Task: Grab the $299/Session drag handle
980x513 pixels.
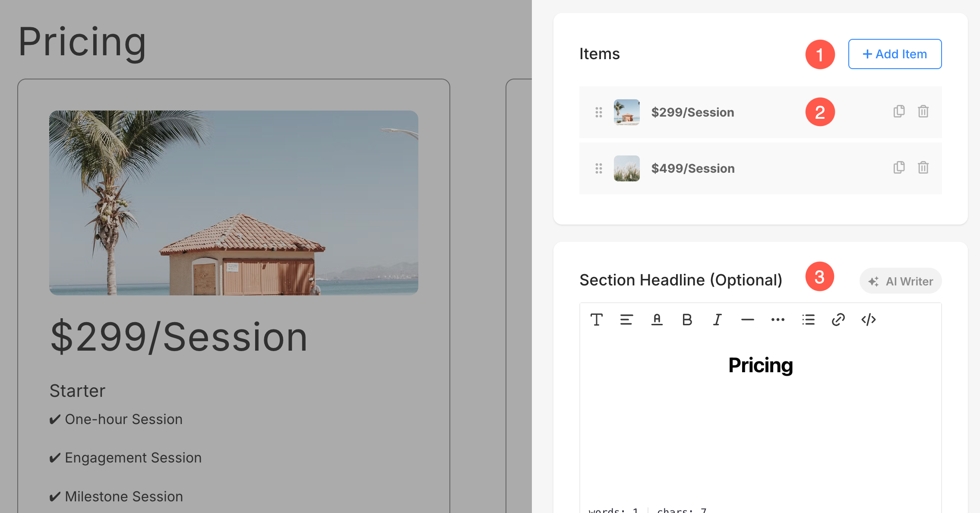Action: point(598,112)
